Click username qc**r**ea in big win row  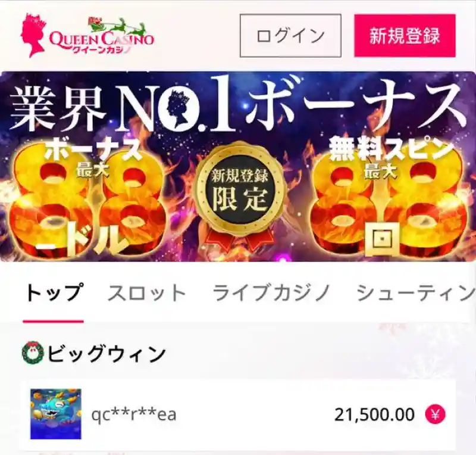[134, 415]
